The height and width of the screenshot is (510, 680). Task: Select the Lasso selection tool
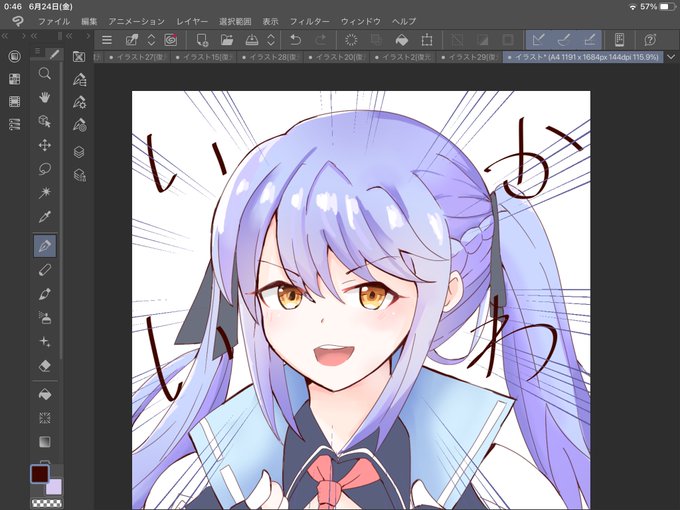[x=45, y=169]
